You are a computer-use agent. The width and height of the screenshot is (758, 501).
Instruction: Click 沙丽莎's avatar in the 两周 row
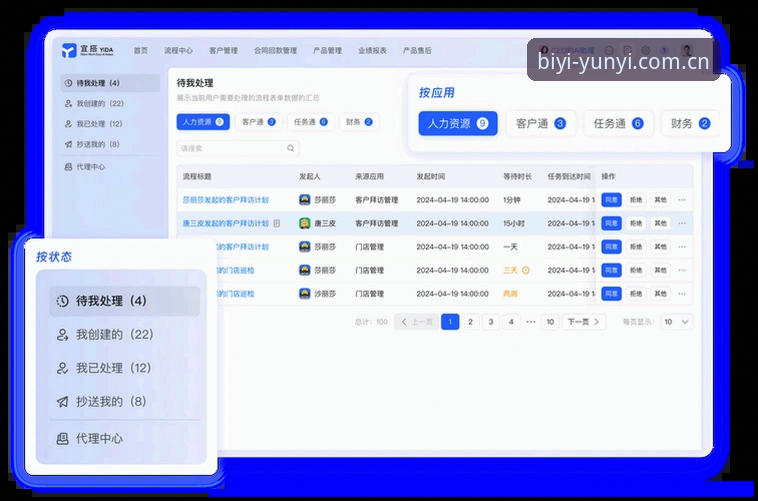pyautogui.click(x=305, y=294)
